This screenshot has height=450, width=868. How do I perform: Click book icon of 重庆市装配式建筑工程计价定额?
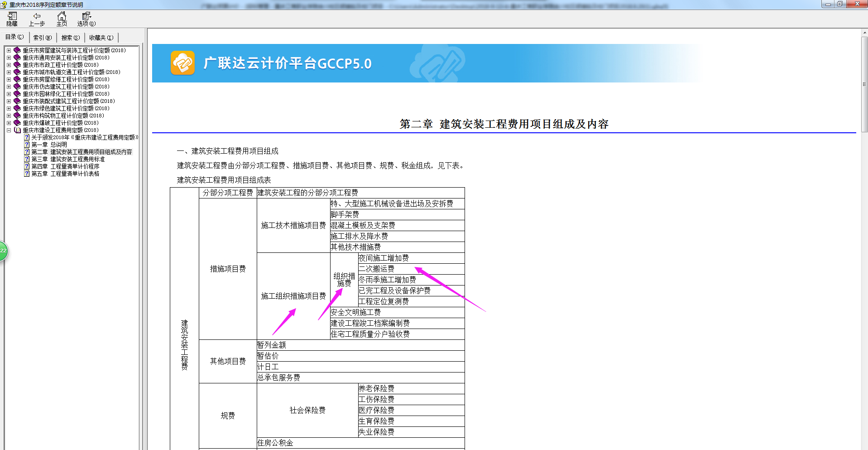(x=17, y=101)
